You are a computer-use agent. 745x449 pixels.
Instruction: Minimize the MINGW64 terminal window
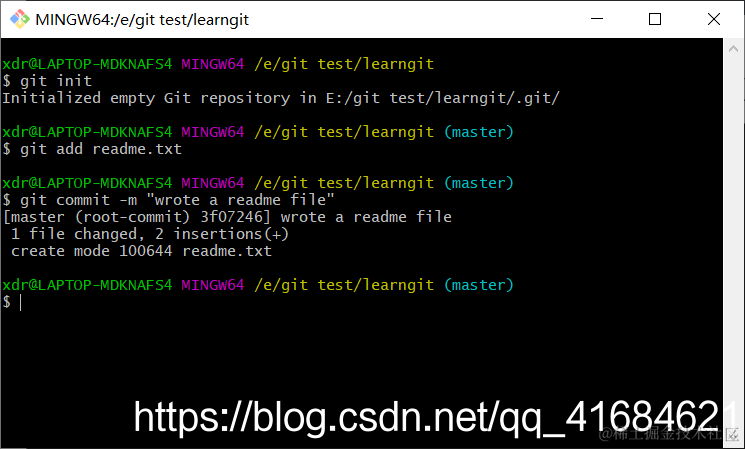(x=597, y=19)
